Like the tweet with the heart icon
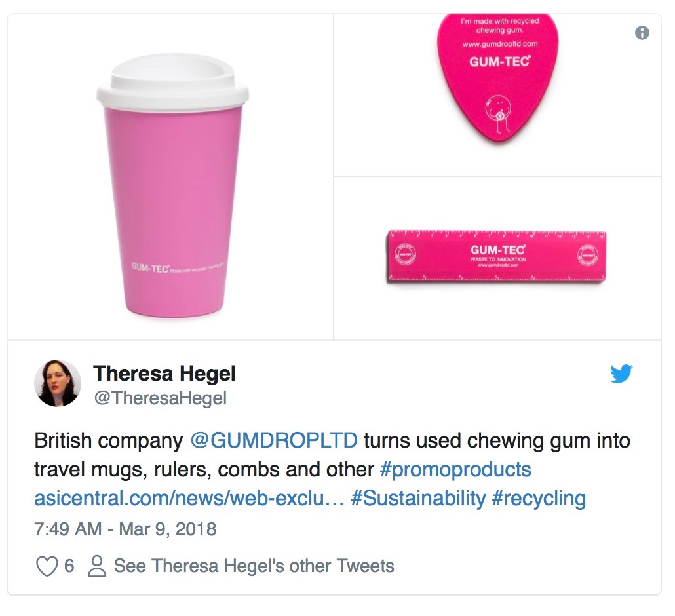 click(x=47, y=566)
